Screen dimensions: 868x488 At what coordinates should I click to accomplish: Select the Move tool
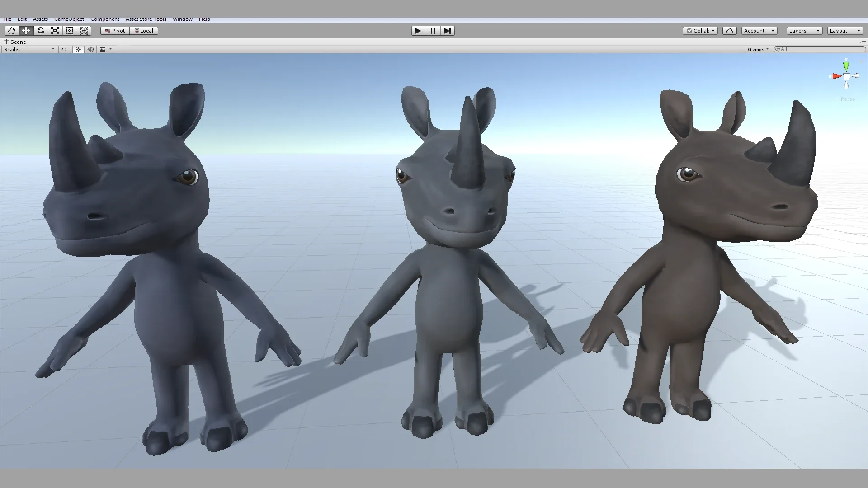(x=26, y=31)
